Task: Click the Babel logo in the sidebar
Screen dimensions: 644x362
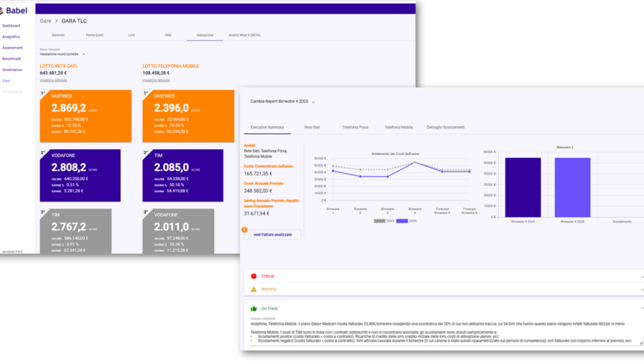Action: coord(14,11)
